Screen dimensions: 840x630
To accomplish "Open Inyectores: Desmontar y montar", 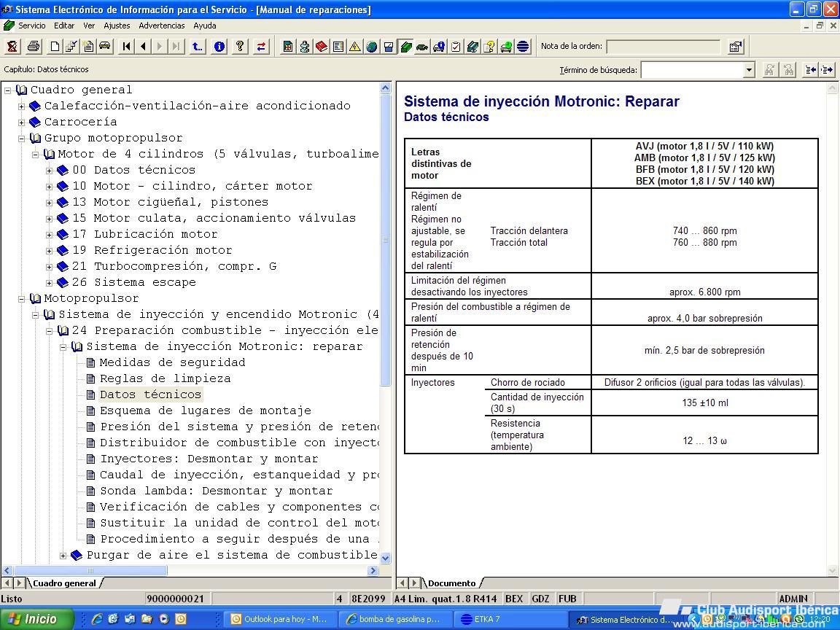I will [209, 459].
